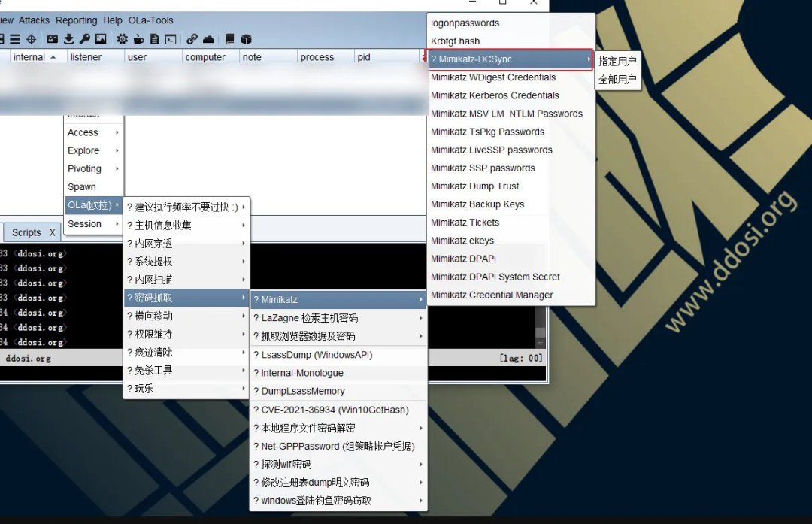This screenshot has height=524, width=812.
Task: Open the 系统提权 submenu
Action: (186, 262)
